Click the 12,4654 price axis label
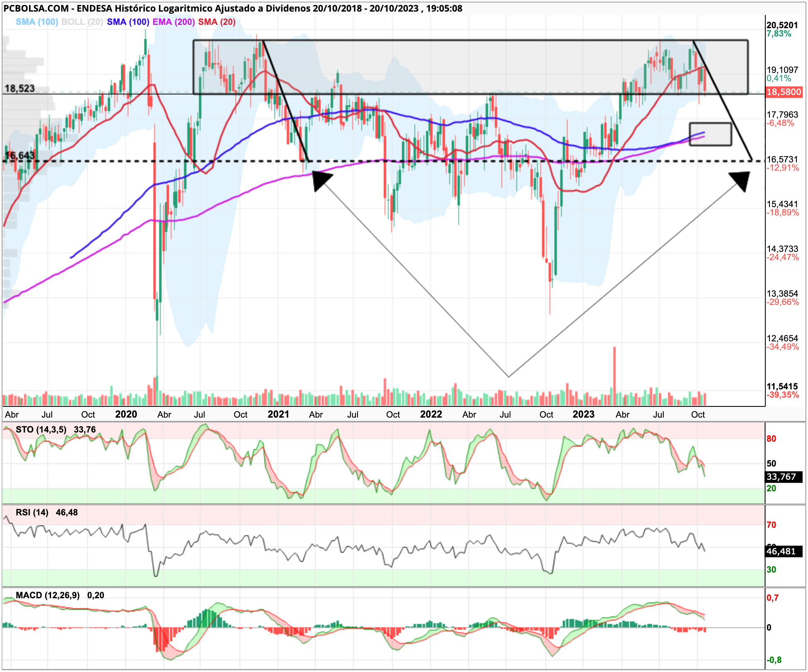The image size is (808, 672). point(782,338)
